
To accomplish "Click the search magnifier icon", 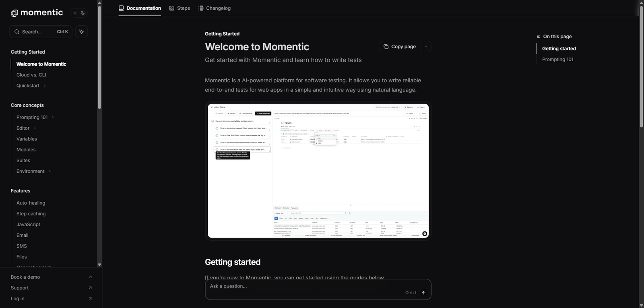I will point(17,32).
